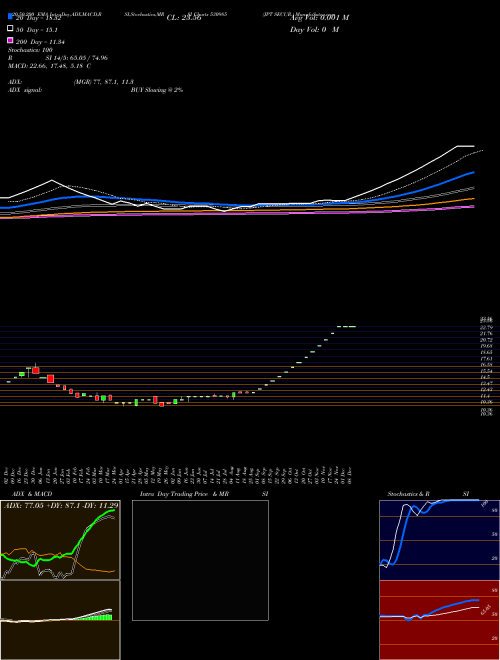Viewport: 500px width, 660px height.
Task: Click the magenta 200 Day legend swatch
Action: pyautogui.click(x=10, y=40)
